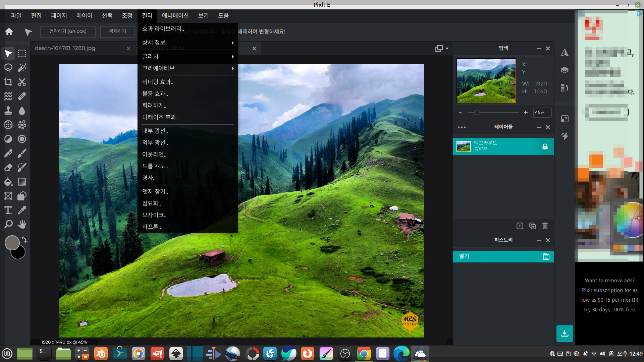Select the Crop tool

click(8, 82)
